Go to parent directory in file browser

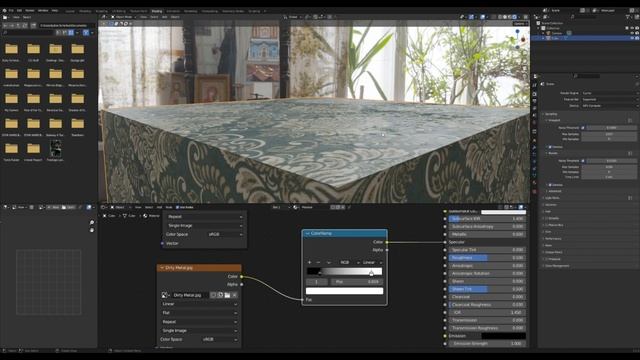click(x=18, y=26)
